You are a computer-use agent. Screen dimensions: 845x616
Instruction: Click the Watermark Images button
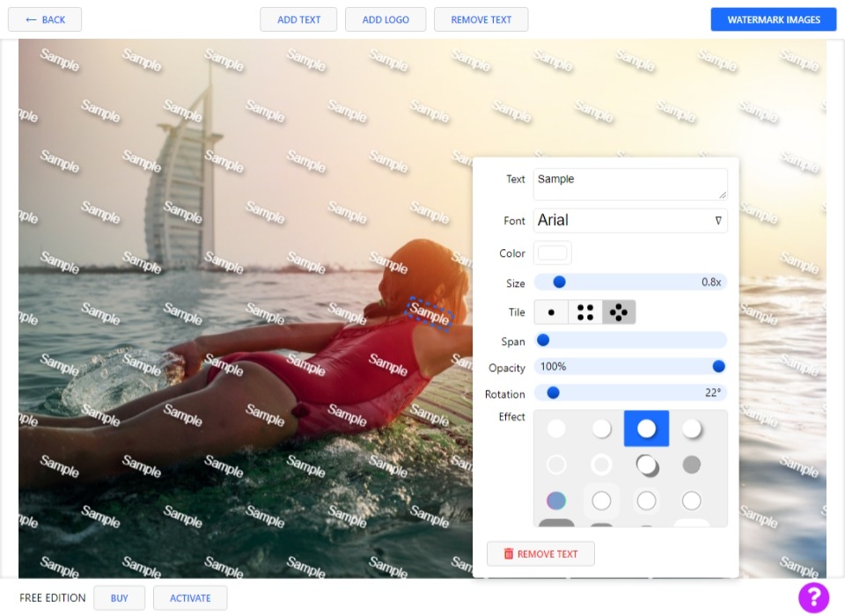[x=774, y=19]
